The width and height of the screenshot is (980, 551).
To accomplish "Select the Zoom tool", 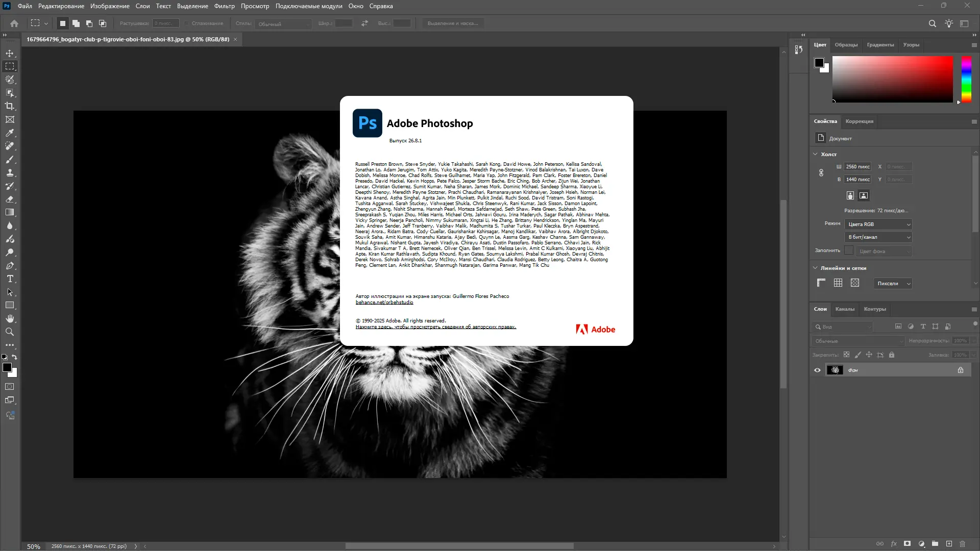I will click(10, 332).
